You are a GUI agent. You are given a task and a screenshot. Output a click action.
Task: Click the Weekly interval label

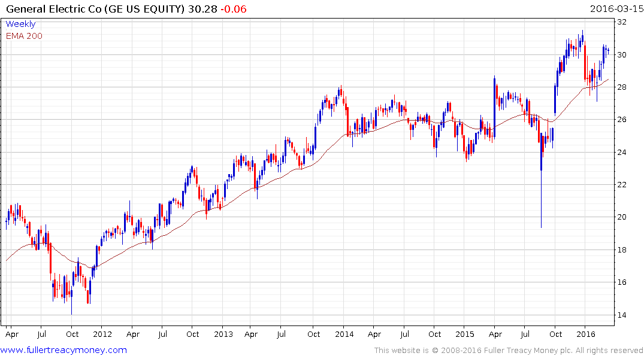(20, 24)
